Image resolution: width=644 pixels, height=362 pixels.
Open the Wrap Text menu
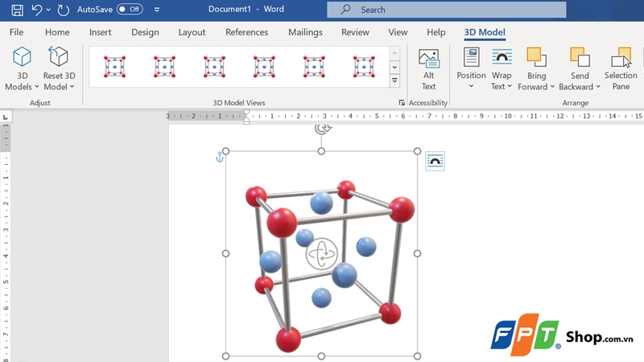(x=502, y=69)
